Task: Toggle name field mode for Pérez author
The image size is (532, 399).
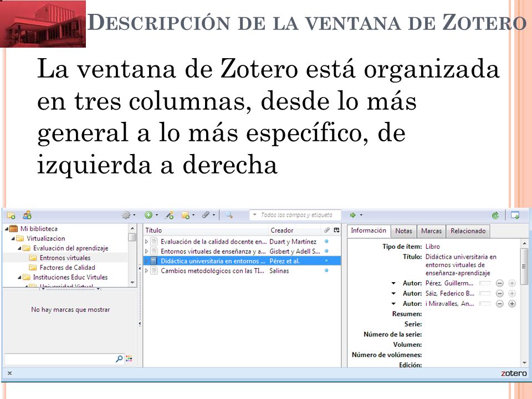Action: click(x=485, y=283)
